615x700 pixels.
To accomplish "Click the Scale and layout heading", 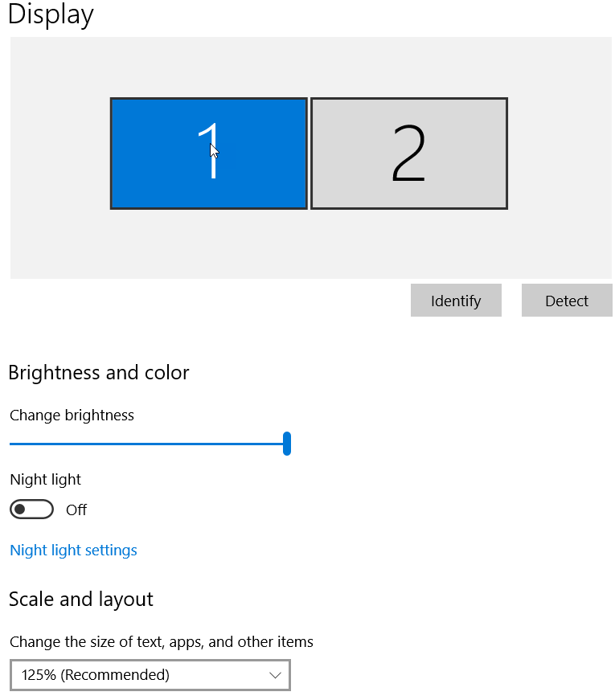I will 80,600.
